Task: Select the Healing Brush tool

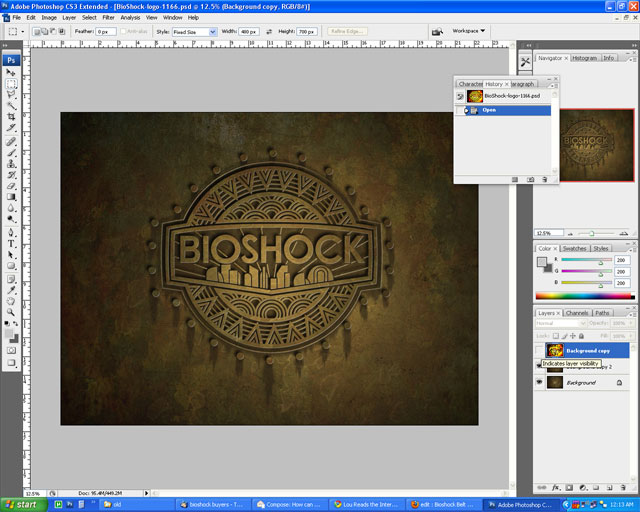Action: 11,142
